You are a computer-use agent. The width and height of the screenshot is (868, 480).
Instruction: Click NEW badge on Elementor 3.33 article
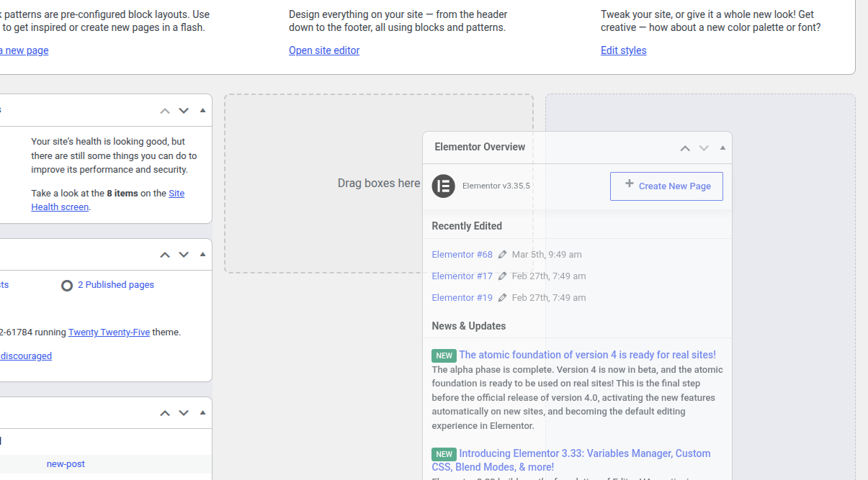pos(444,454)
